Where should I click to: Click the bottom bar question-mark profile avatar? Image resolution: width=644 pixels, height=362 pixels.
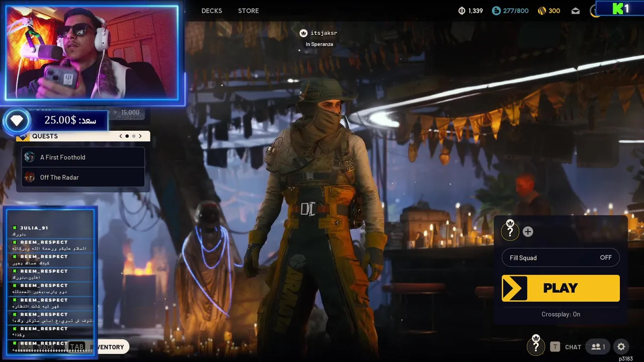[536, 346]
